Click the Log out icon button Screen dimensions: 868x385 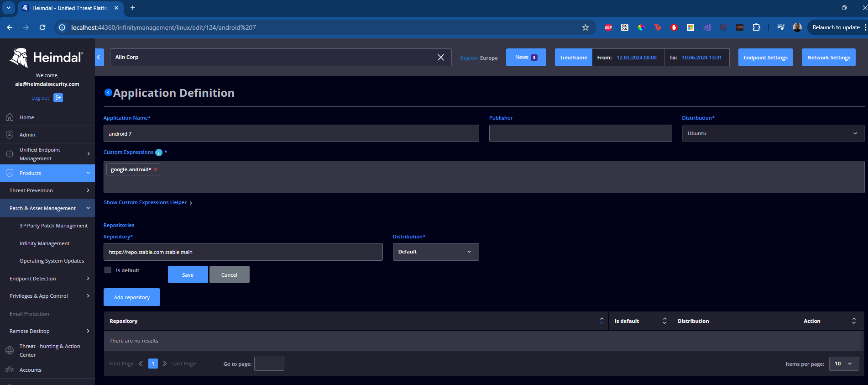tap(58, 98)
